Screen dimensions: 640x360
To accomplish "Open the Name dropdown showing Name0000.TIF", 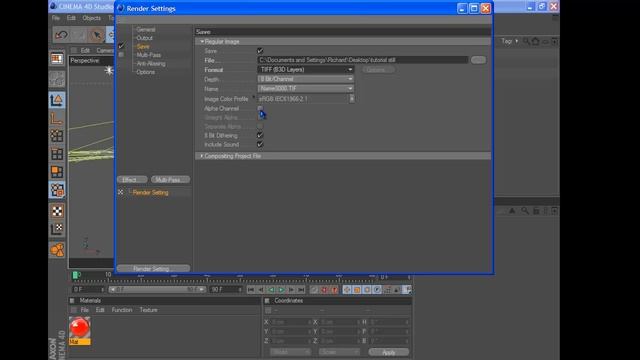I will (305, 89).
